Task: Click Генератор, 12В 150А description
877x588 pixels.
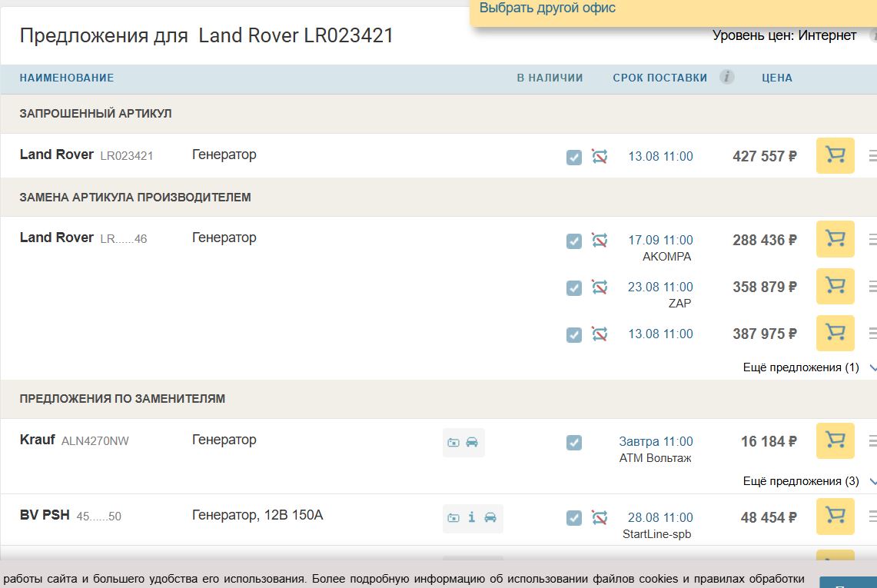Action: tap(257, 515)
